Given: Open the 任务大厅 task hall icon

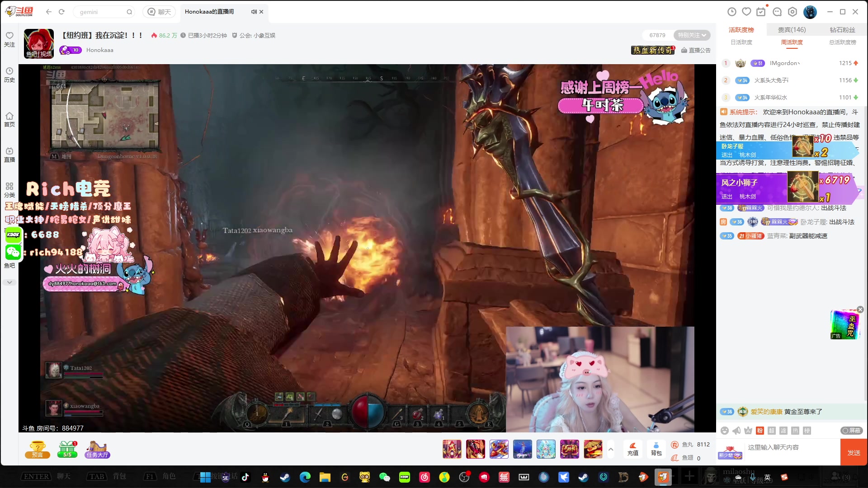Looking at the screenshot, I should coord(97,449).
